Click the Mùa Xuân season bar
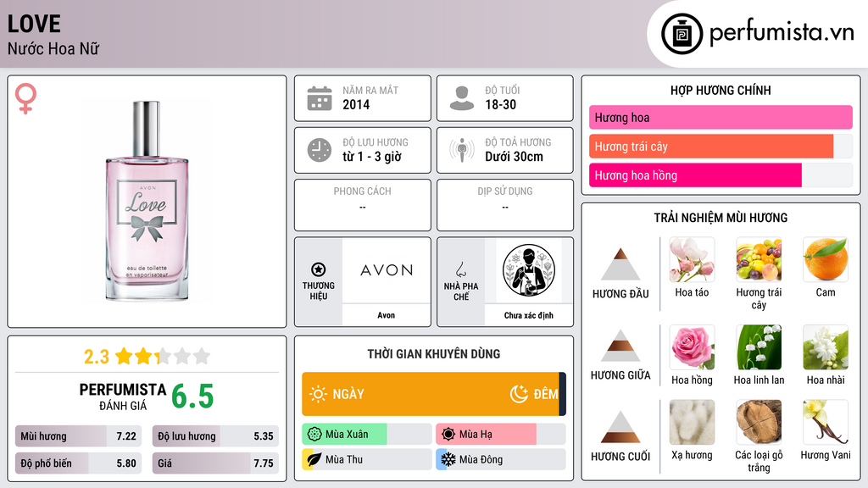 pyautogui.click(x=366, y=435)
